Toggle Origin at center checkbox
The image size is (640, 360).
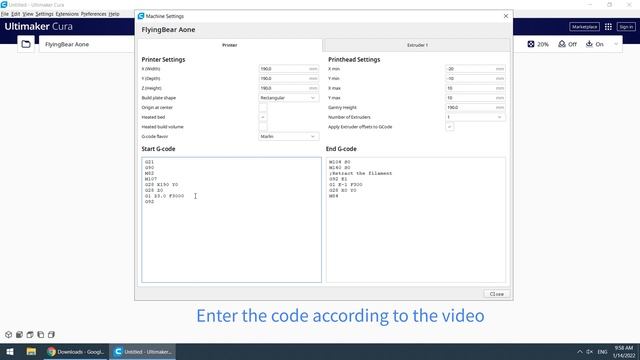click(263, 107)
